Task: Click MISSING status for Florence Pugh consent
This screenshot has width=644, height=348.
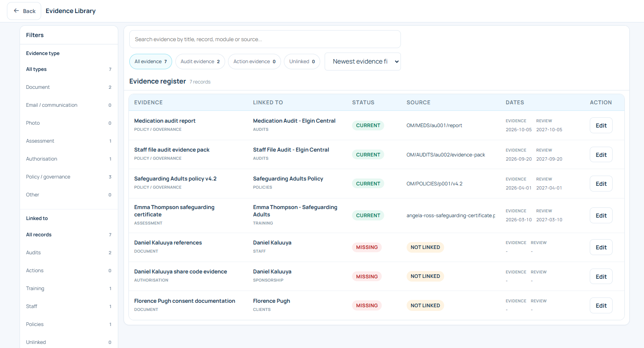Action: pyautogui.click(x=367, y=306)
